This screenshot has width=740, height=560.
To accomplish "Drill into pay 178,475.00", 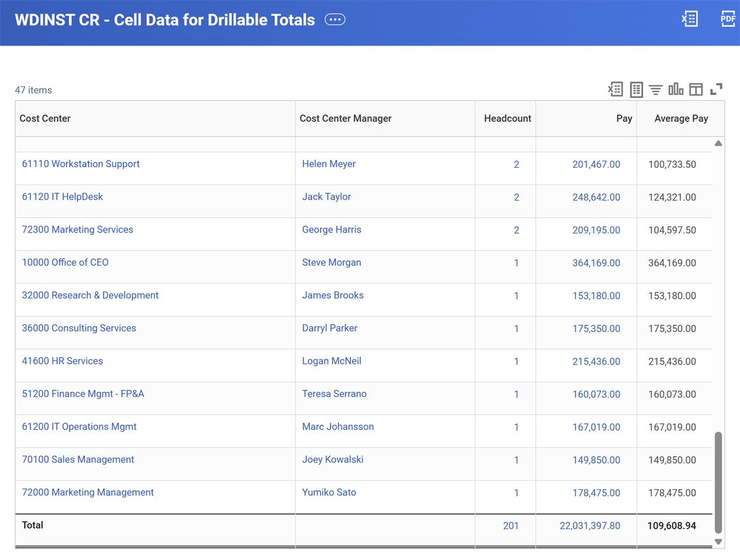I will pos(596,493).
